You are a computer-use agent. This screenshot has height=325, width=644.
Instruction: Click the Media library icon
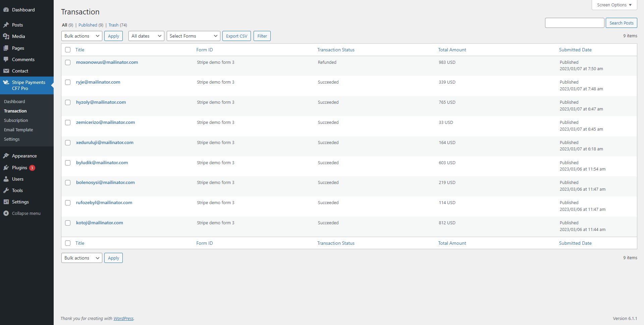[6, 36]
